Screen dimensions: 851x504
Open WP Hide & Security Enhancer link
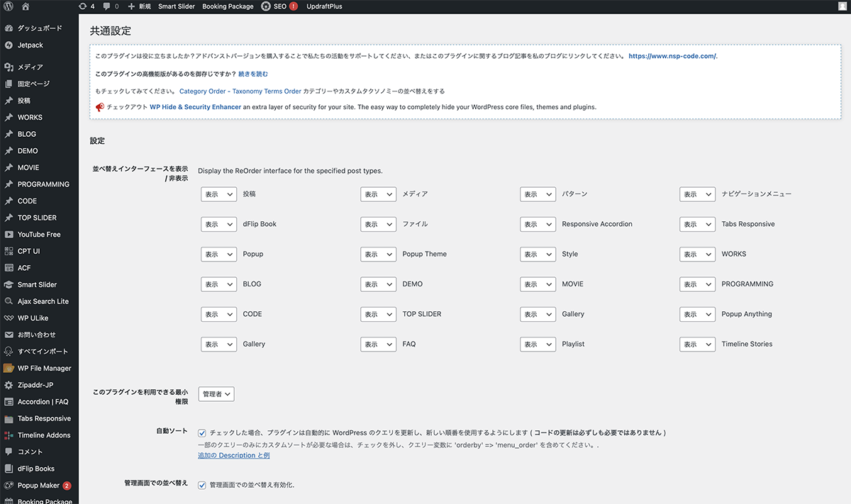[195, 107]
